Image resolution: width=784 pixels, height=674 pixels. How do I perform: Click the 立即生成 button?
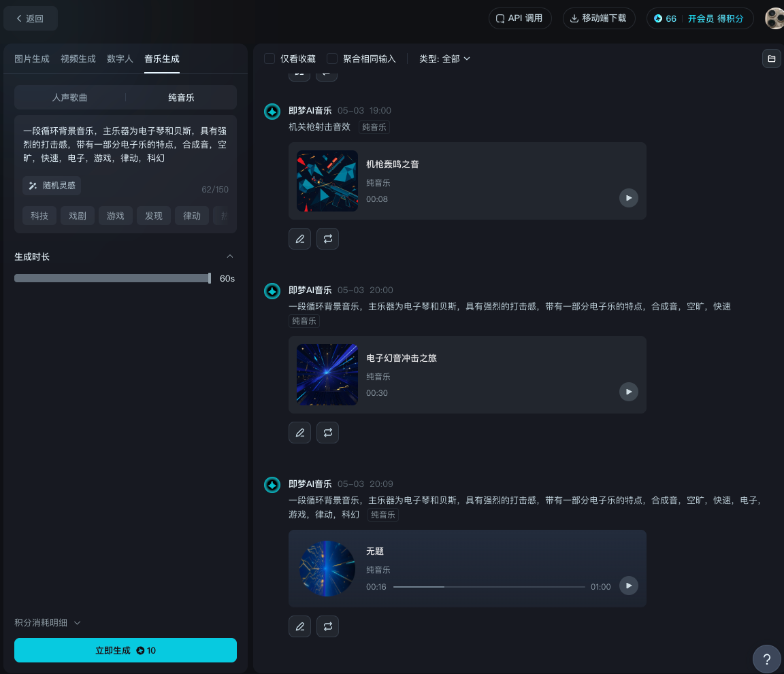125,650
